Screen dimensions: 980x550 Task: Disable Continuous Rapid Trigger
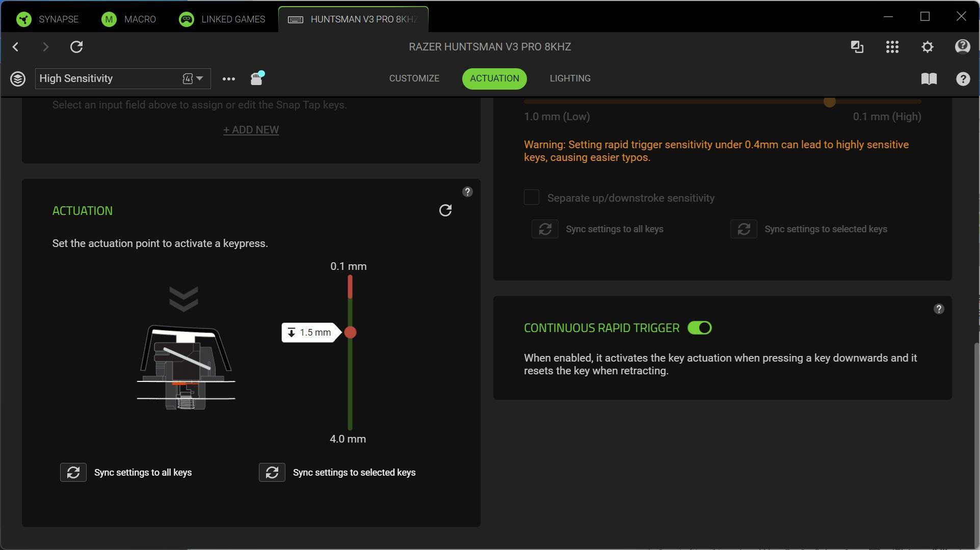(699, 327)
